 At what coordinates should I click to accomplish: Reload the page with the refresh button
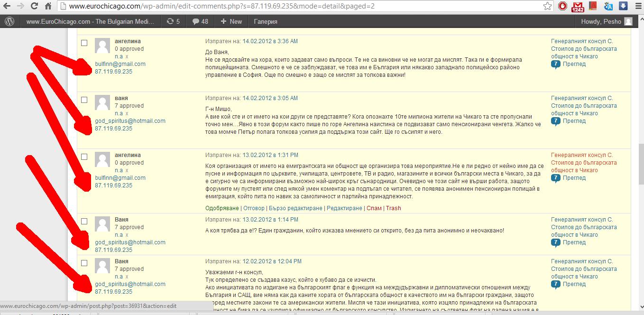click(x=34, y=7)
